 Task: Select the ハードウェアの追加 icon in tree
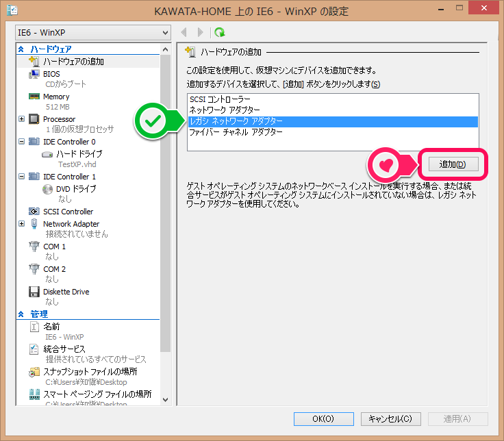[34, 61]
